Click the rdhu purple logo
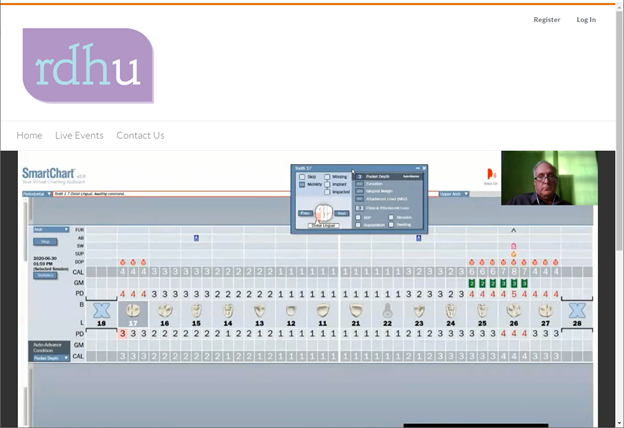The height and width of the screenshot is (428, 624). (88, 66)
